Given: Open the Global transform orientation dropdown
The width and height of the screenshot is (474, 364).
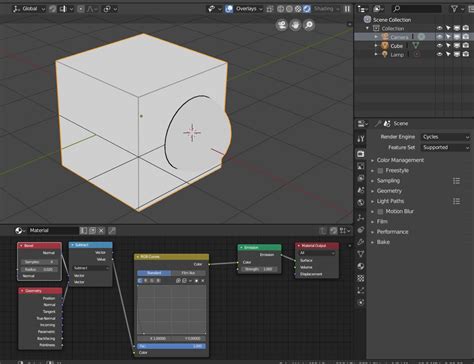Looking at the screenshot, I should coord(29,9).
